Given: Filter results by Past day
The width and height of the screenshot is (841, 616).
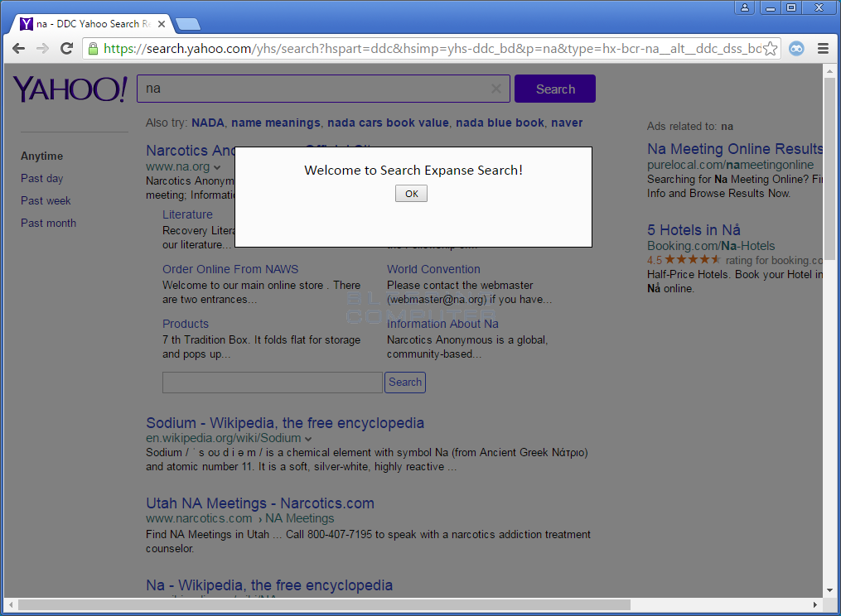Looking at the screenshot, I should [x=41, y=179].
